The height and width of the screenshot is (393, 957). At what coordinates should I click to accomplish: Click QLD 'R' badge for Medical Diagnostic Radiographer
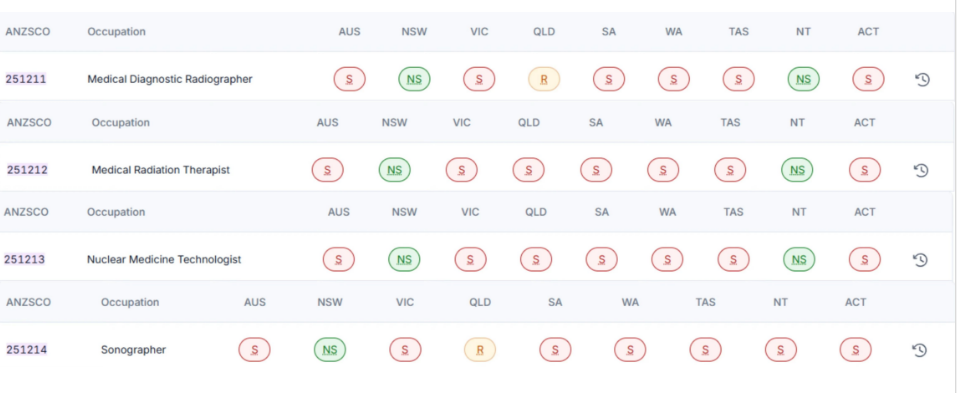pyautogui.click(x=544, y=79)
